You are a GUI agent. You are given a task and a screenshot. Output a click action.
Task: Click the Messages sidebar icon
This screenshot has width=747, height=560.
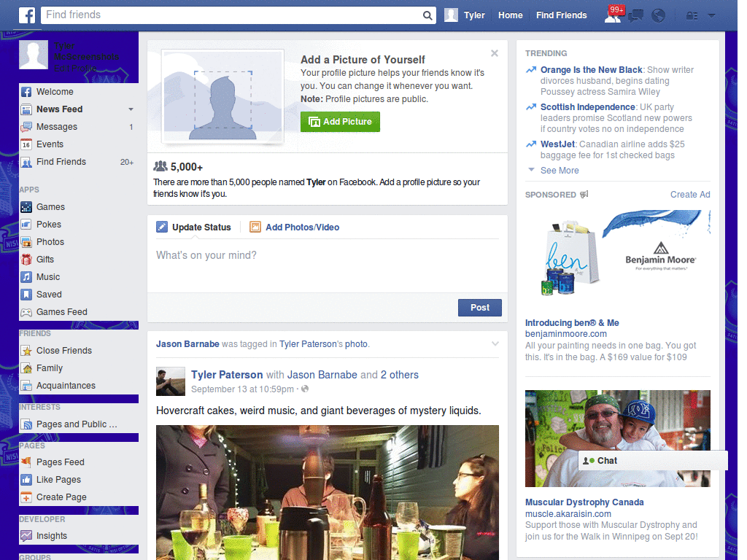tap(26, 127)
